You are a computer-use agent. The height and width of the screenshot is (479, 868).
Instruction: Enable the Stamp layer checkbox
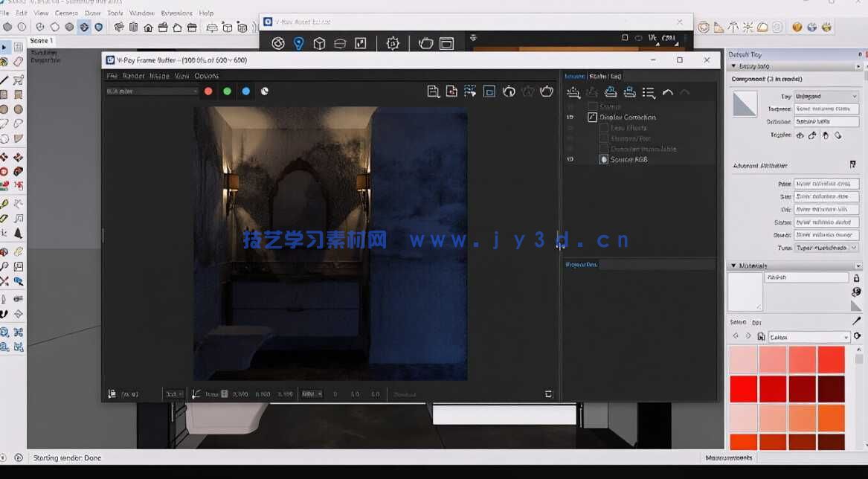click(593, 106)
